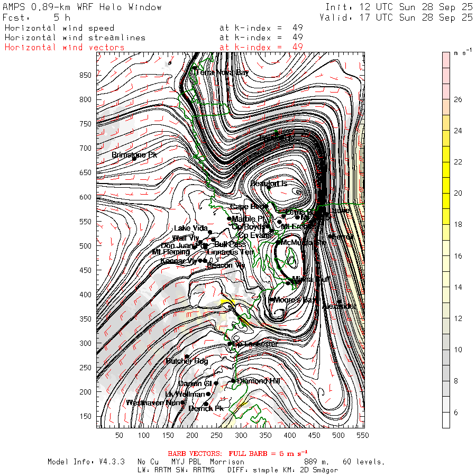This screenshot has height=476, width=476.
Task: Click the 'Horizontal wind speed' legend text
Action: 59,28
